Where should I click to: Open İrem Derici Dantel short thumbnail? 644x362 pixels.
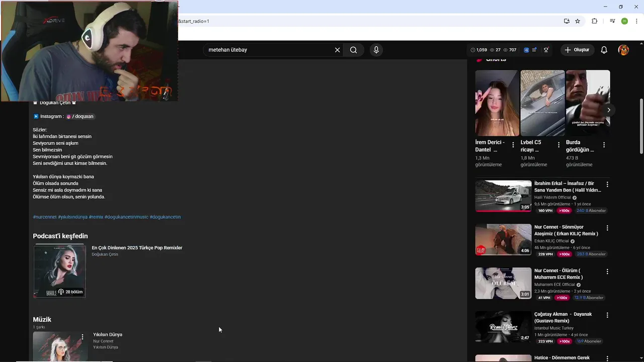pos(497,103)
